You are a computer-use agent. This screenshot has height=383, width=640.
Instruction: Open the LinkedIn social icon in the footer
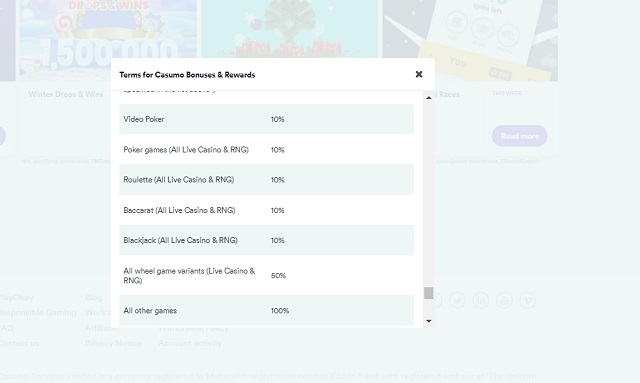(481, 301)
